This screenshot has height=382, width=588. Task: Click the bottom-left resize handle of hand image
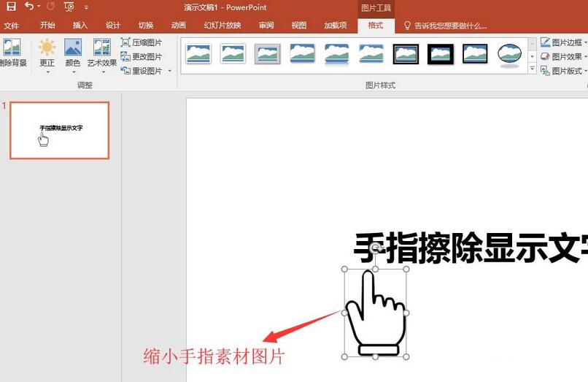[344, 356]
